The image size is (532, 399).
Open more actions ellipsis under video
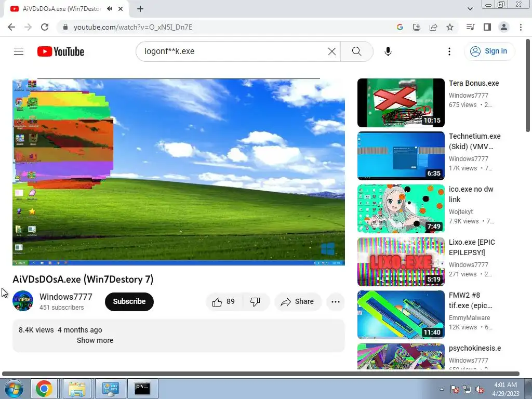pyautogui.click(x=336, y=302)
